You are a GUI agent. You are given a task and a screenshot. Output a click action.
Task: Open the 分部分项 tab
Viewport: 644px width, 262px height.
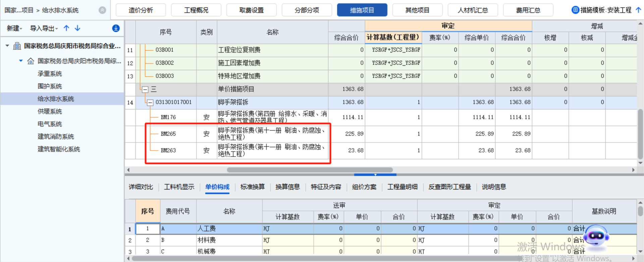click(307, 10)
